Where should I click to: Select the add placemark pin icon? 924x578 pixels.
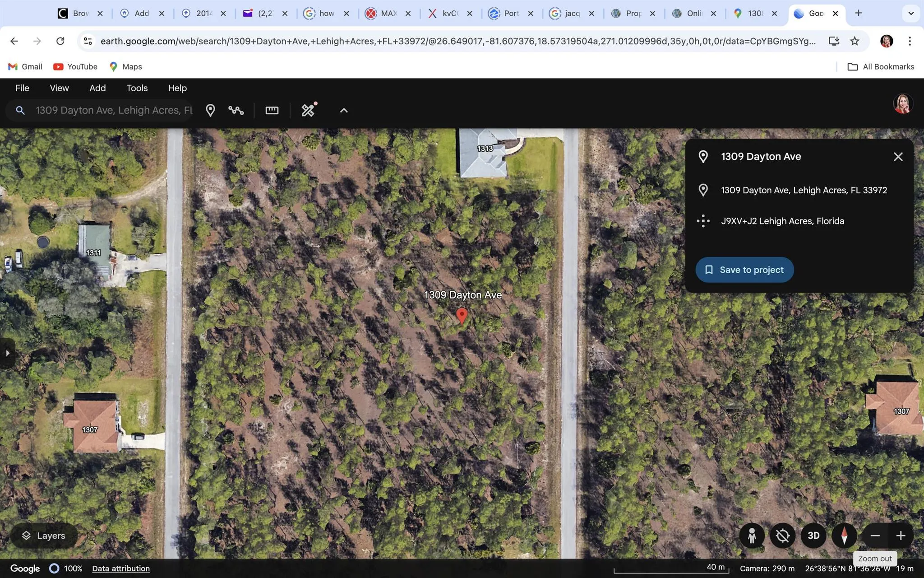point(210,110)
